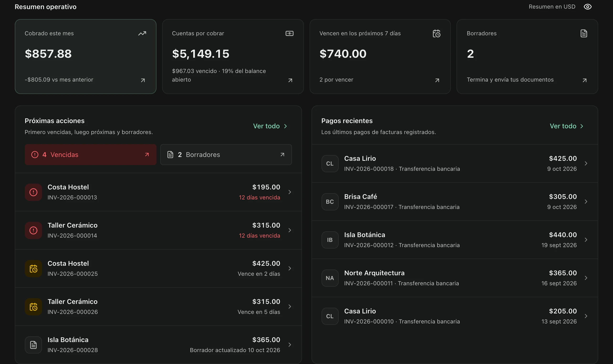The height and width of the screenshot is (364, 613).
Task: Open arrow on Cobrado este mes card
Action: tap(143, 80)
